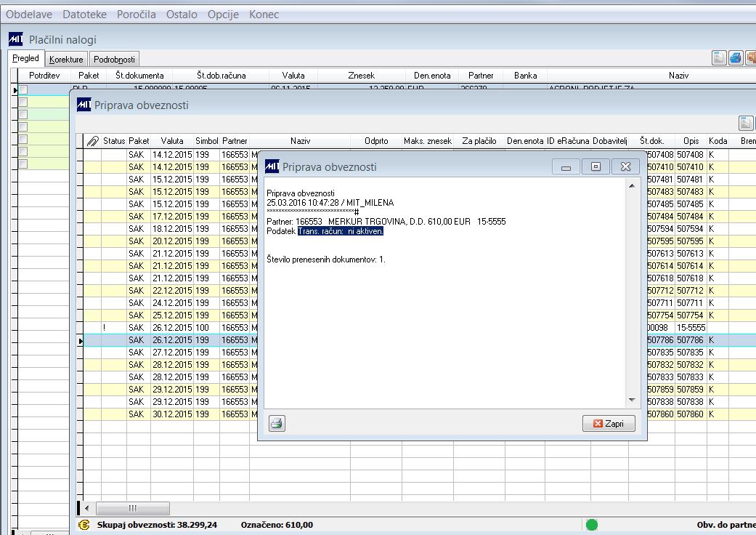The height and width of the screenshot is (535, 756).
Task: Click the green status indicator circle
Action: pyautogui.click(x=592, y=524)
